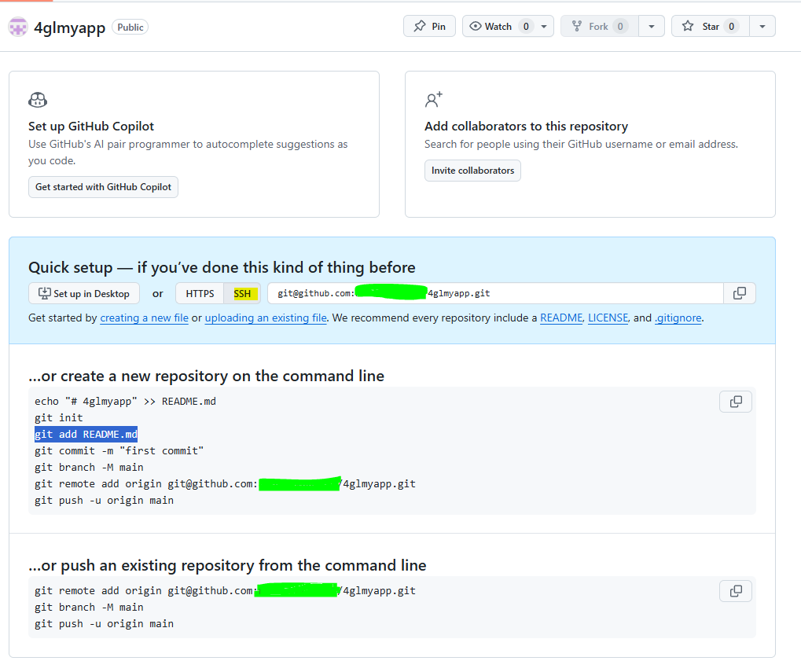Click Add collaborators to this repository heading
801x672 pixels.
click(x=526, y=126)
